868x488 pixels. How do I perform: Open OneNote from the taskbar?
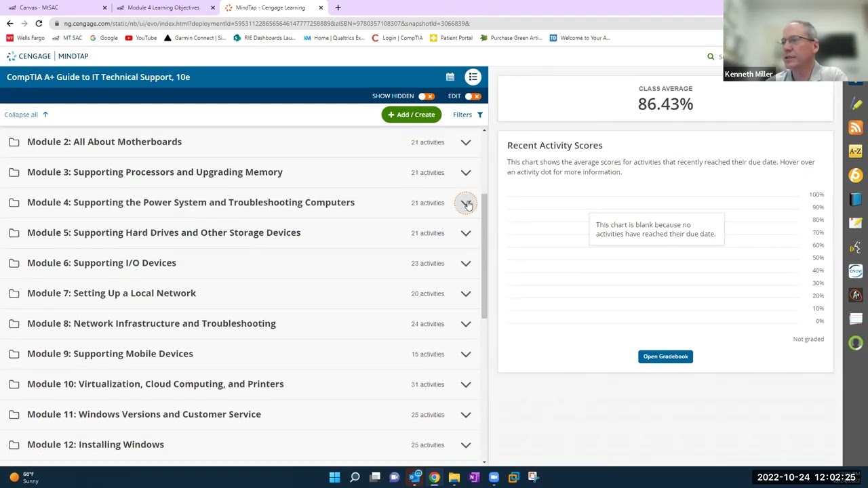[474, 477]
